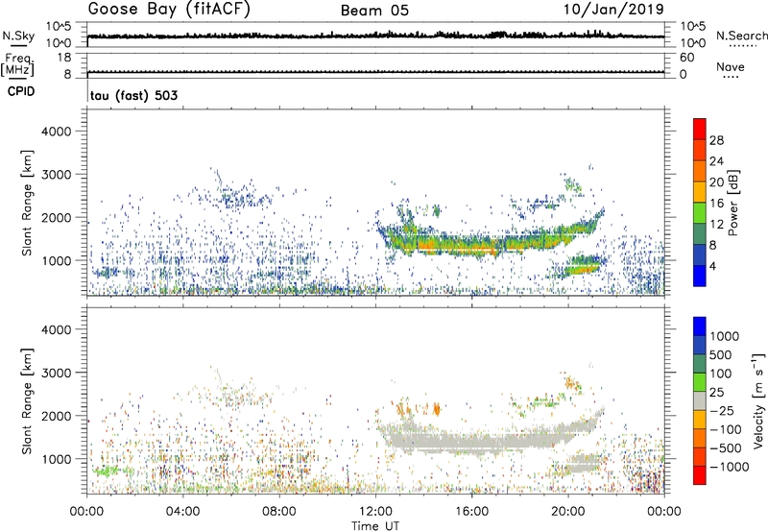Screen dimensions: 768x532
Task: Click the '4' tick on Power colorbar
Action: coord(712,266)
